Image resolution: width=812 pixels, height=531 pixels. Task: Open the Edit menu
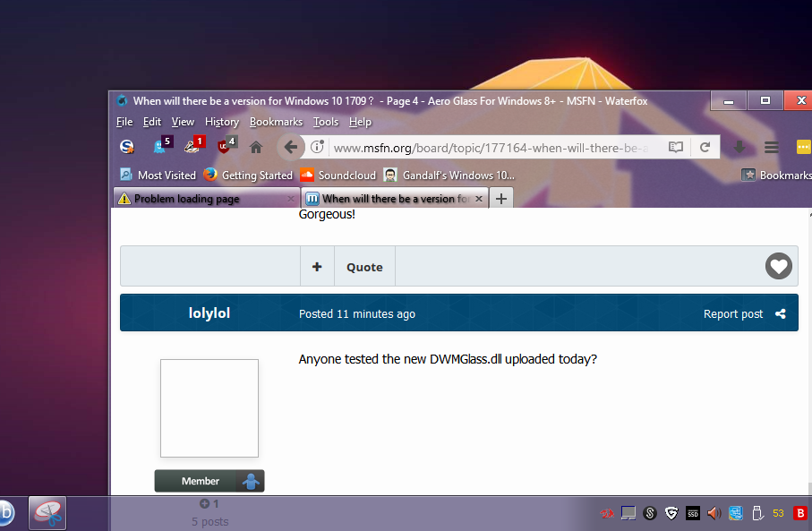coord(152,122)
